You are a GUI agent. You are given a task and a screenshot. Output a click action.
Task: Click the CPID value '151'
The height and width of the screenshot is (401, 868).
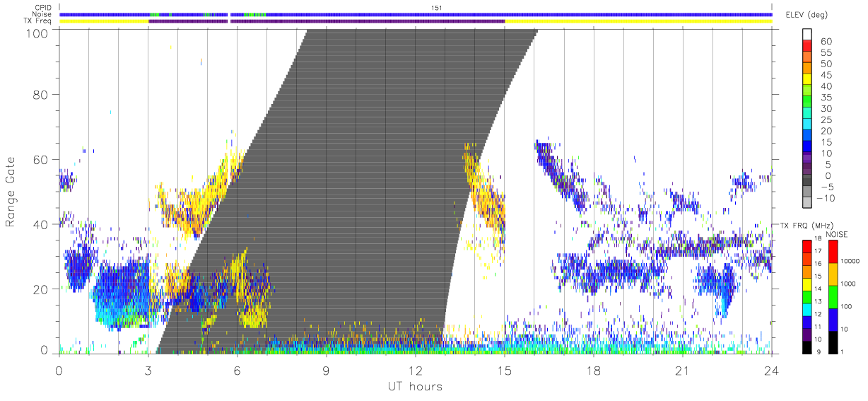[x=436, y=7]
